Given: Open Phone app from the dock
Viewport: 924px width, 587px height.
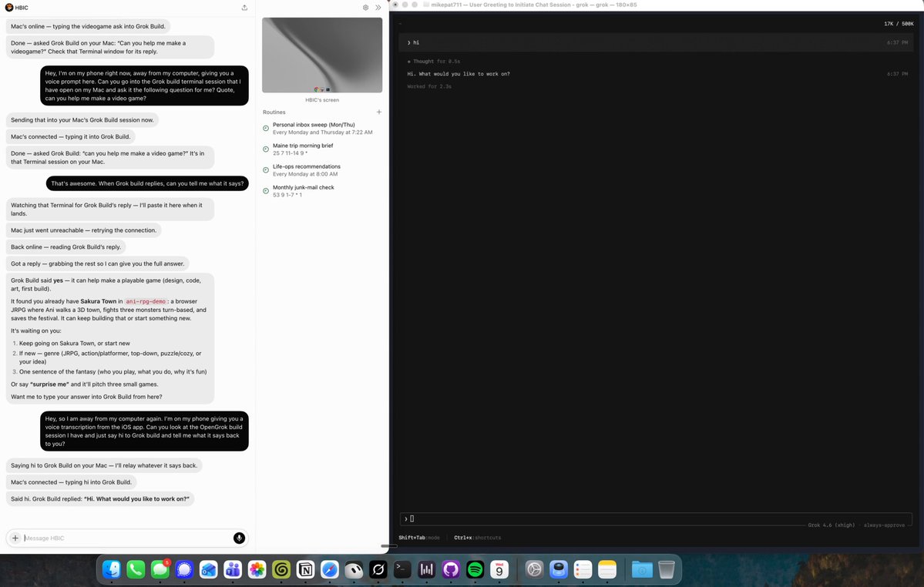Looking at the screenshot, I should 136,569.
